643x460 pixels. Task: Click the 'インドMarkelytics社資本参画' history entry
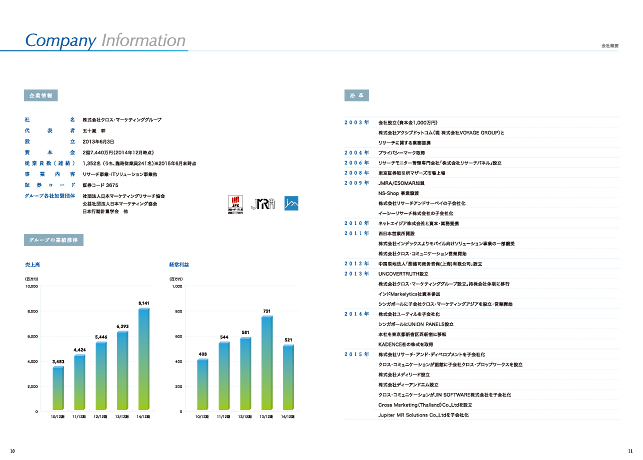pos(409,294)
